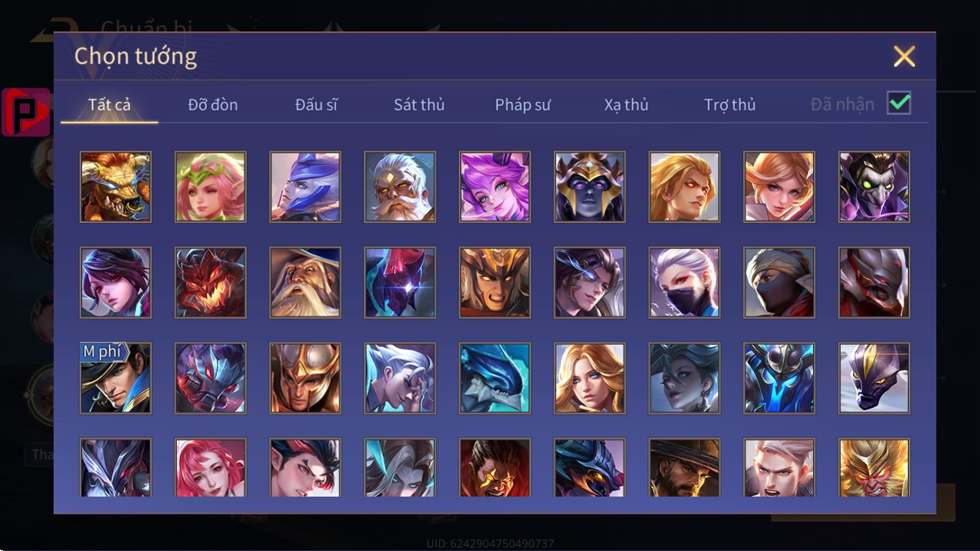Image resolution: width=980 pixels, height=551 pixels.
Task: Toggle the Đã nhận checkbox
Action: click(899, 103)
